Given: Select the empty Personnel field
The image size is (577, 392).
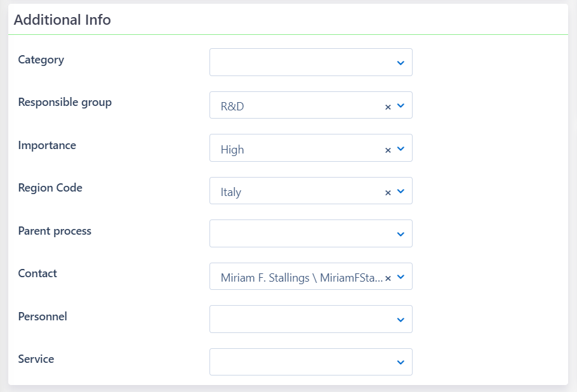Looking at the screenshot, I should pyautogui.click(x=298, y=320).
